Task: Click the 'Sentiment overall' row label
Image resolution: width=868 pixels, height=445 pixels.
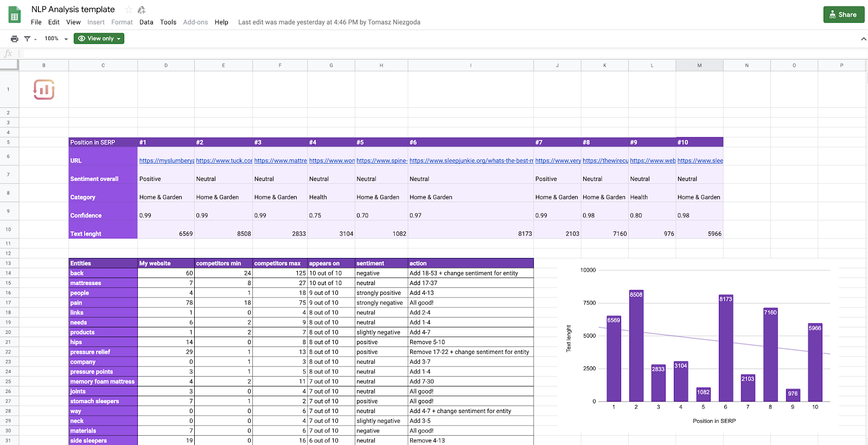Action: 103,175
